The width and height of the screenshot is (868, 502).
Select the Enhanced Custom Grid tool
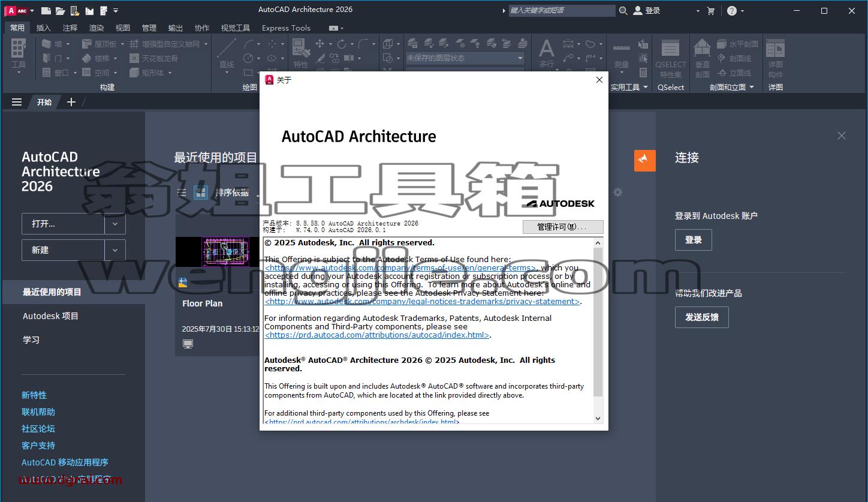(165, 44)
